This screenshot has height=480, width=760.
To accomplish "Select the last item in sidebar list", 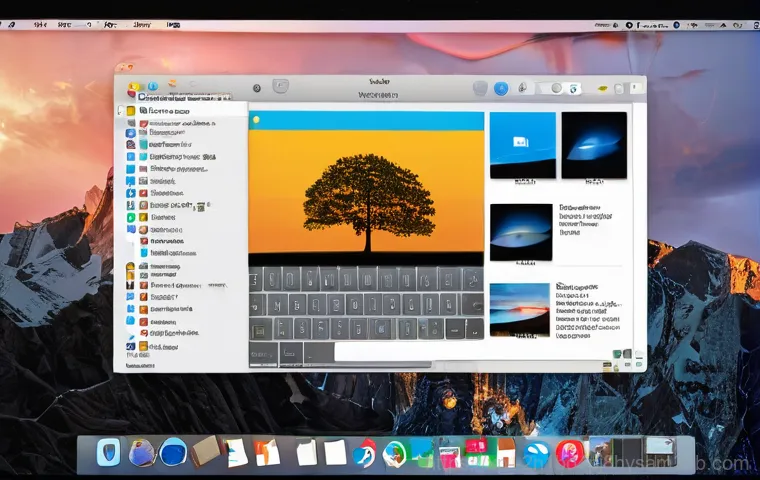I will (160, 347).
